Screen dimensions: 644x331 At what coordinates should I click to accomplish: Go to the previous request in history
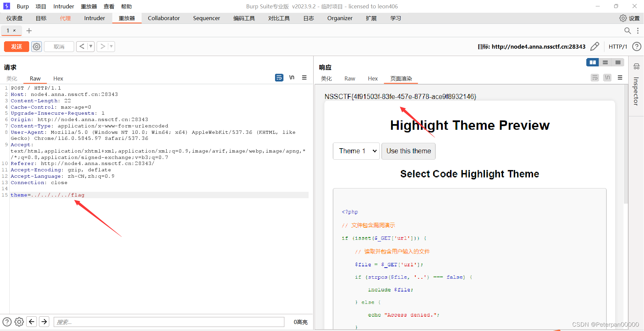(x=82, y=46)
